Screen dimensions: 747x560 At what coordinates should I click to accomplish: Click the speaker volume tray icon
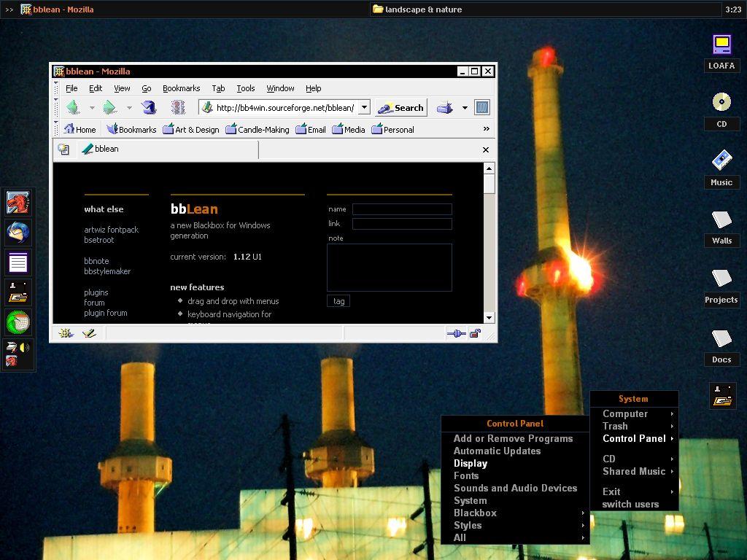pos(24,348)
